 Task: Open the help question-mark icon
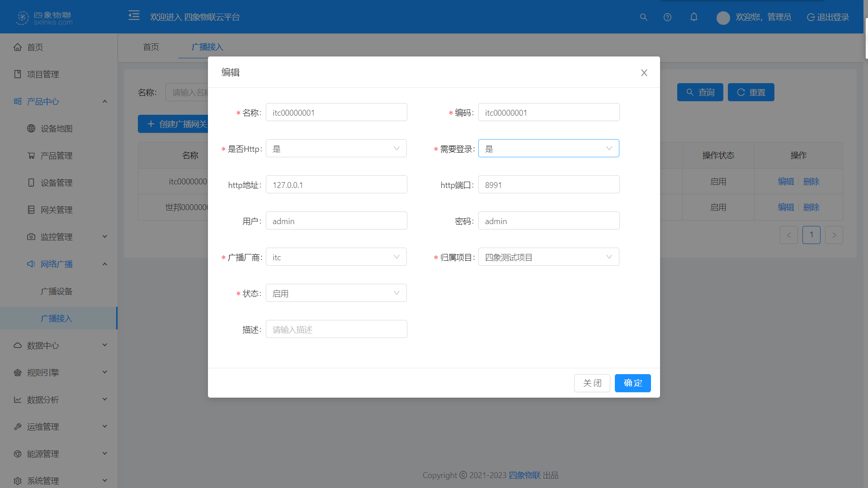click(667, 17)
